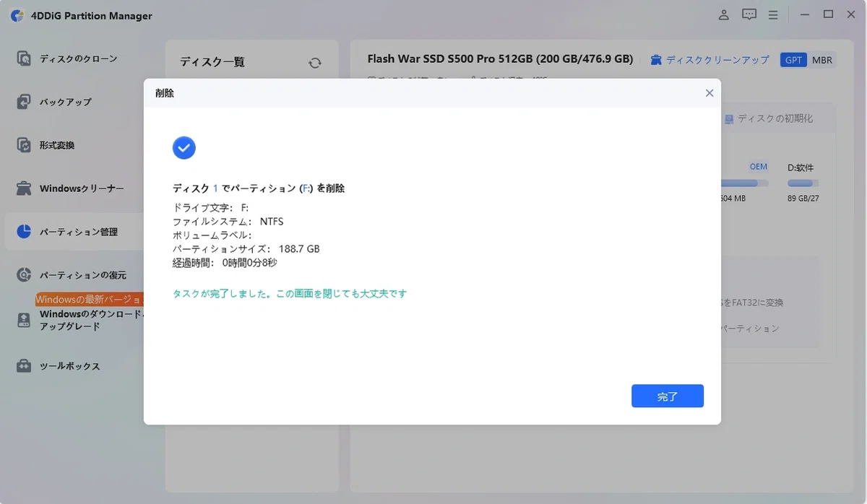The width and height of the screenshot is (867, 504).
Task: Click the blue completion checkmark icon
Action: (184, 148)
